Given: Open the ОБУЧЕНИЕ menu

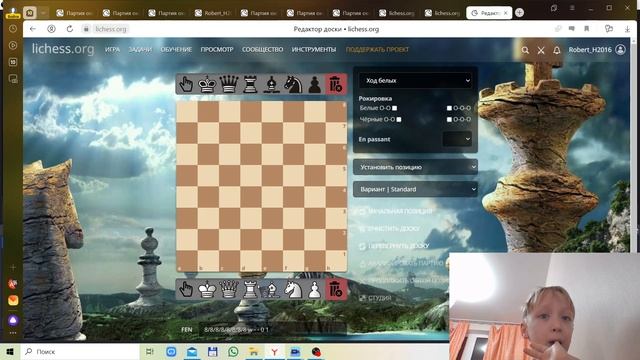Looking at the screenshot, I should (176, 49).
